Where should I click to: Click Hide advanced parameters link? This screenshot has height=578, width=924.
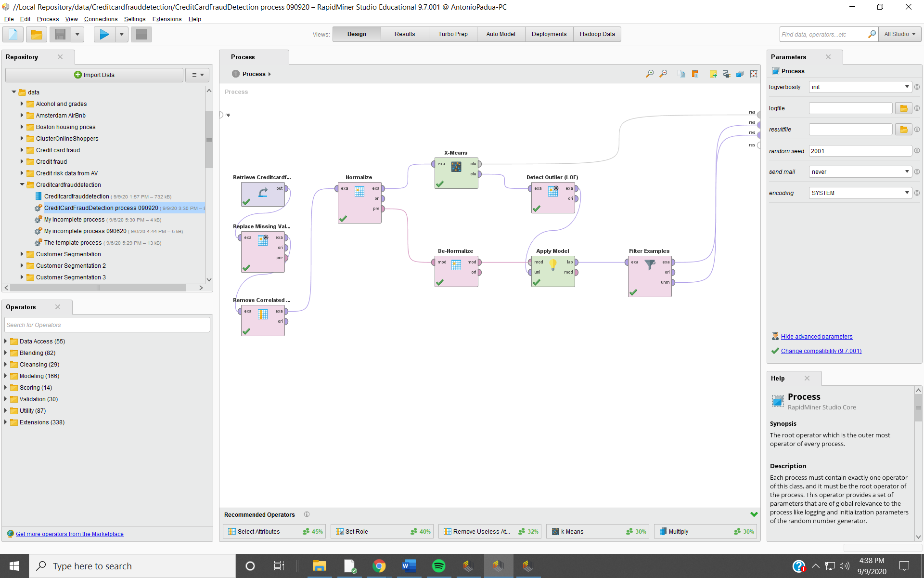pyautogui.click(x=816, y=337)
